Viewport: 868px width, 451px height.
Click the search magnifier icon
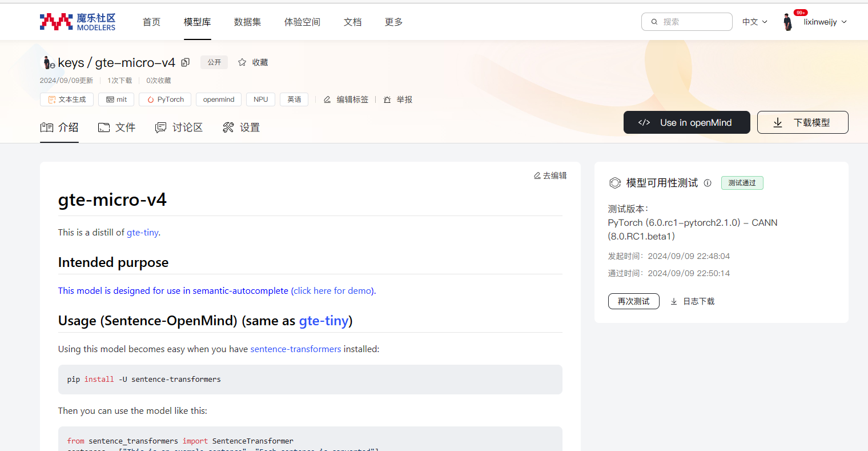654,21
